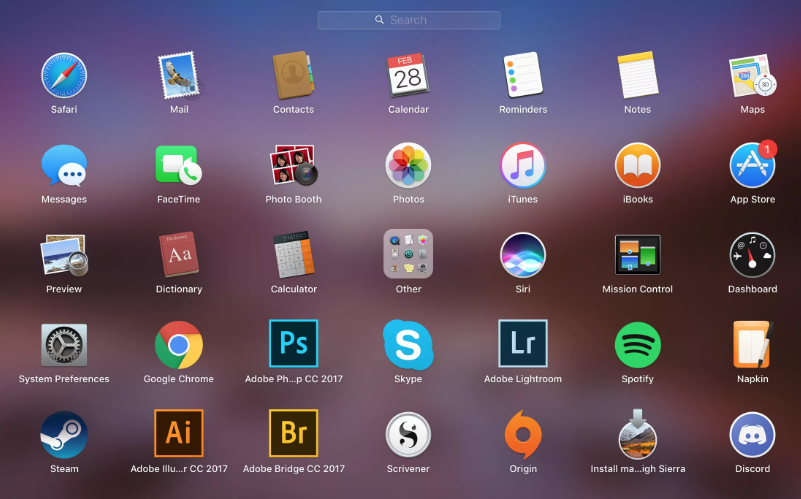Open the App Store with update badge
Screen dimensions: 801x499
(752, 165)
